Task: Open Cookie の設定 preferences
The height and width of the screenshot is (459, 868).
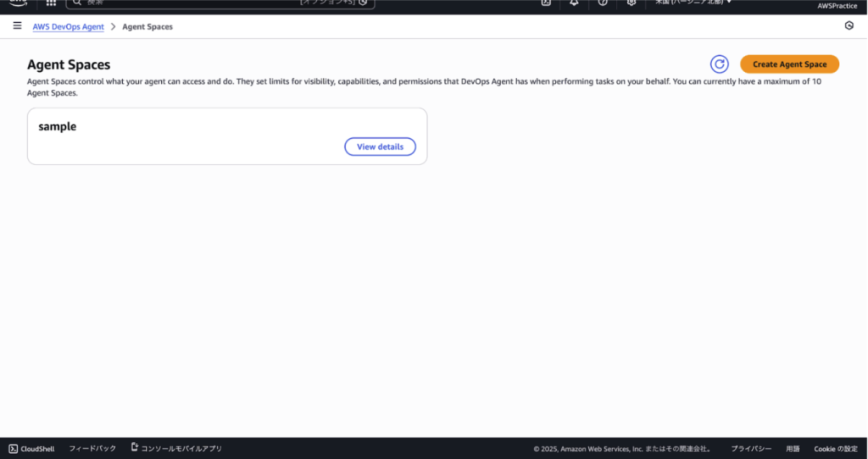Action: (835, 449)
